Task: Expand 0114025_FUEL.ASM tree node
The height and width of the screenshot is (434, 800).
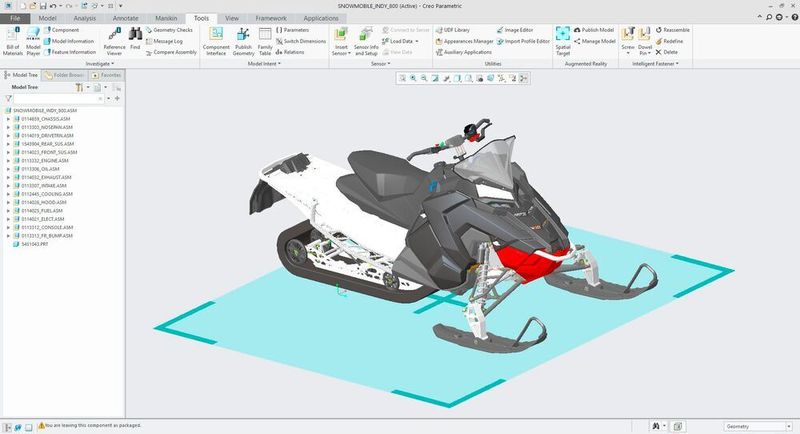Action: pos(8,211)
